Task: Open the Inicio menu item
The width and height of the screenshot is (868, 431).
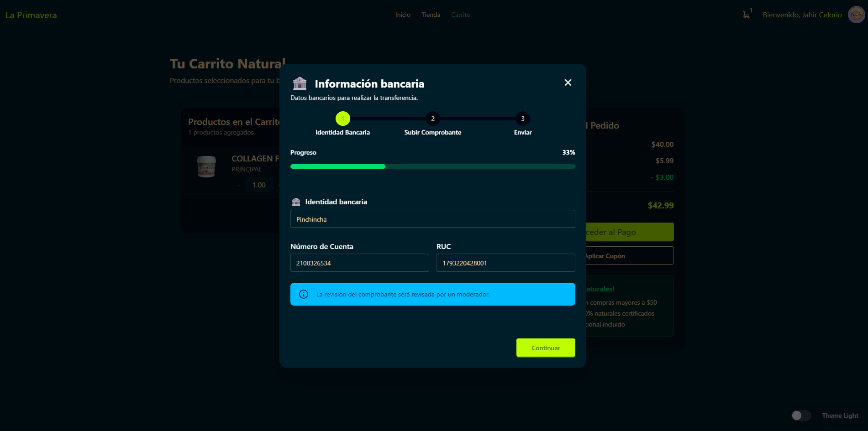Action: coord(403,15)
